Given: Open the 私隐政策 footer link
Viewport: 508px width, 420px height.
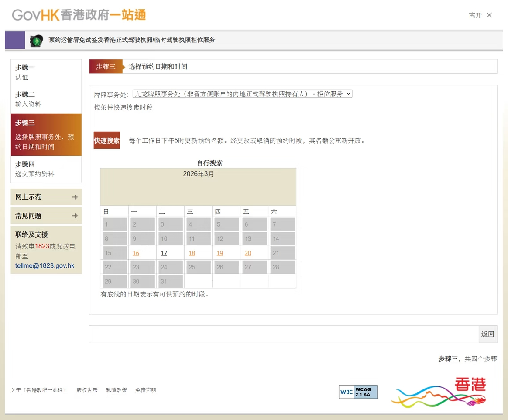Looking at the screenshot, I should [x=116, y=390].
